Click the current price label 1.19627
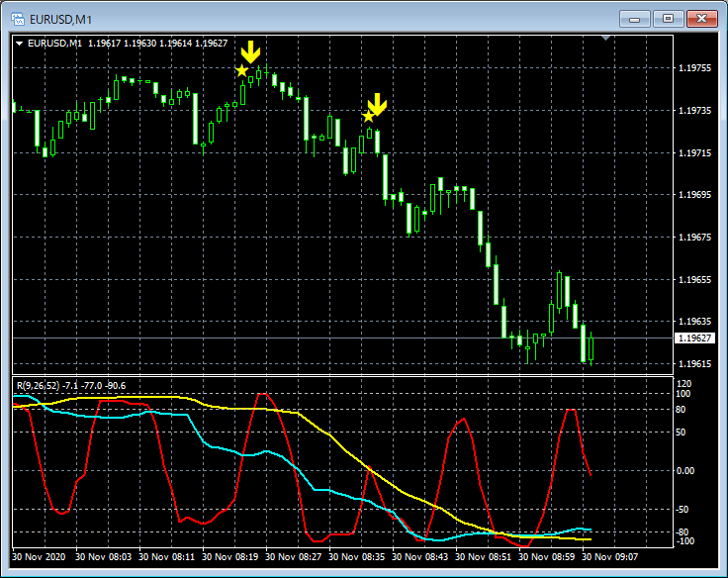 click(696, 338)
